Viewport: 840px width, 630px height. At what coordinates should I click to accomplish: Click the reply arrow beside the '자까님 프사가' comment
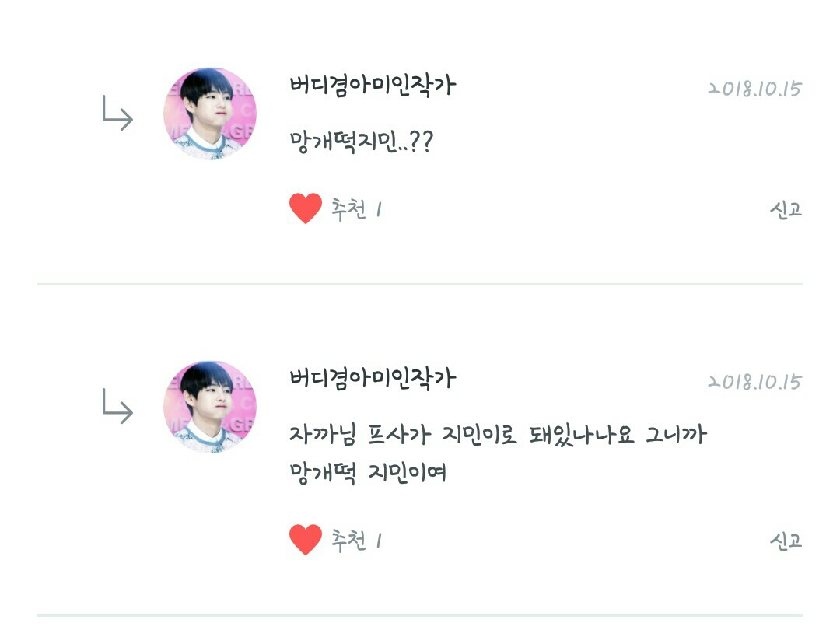click(117, 407)
